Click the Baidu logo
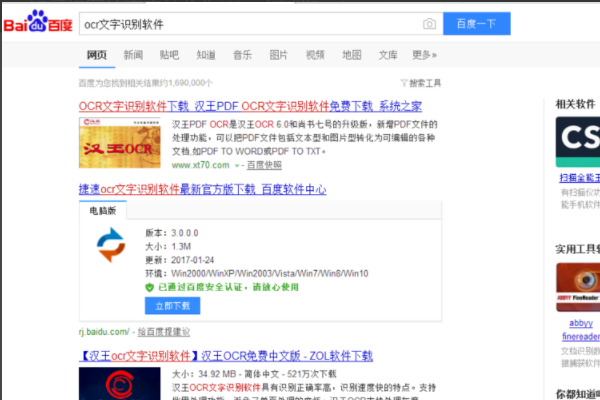600x400 pixels. [38, 21]
